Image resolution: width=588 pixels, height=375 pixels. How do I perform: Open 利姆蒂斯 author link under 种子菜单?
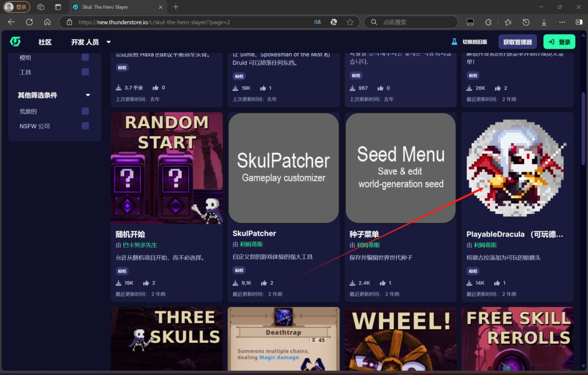(x=368, y=245)
